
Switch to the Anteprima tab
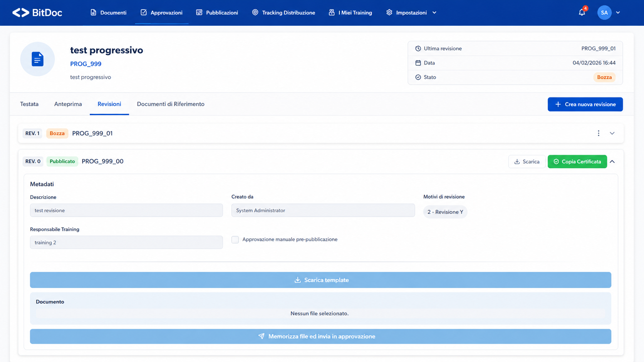68,104
